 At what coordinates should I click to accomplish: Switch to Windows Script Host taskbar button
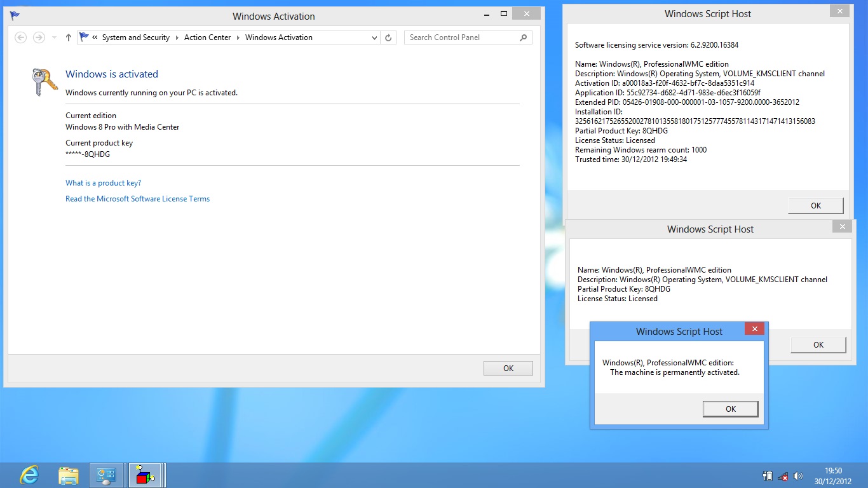coord(146,475)
